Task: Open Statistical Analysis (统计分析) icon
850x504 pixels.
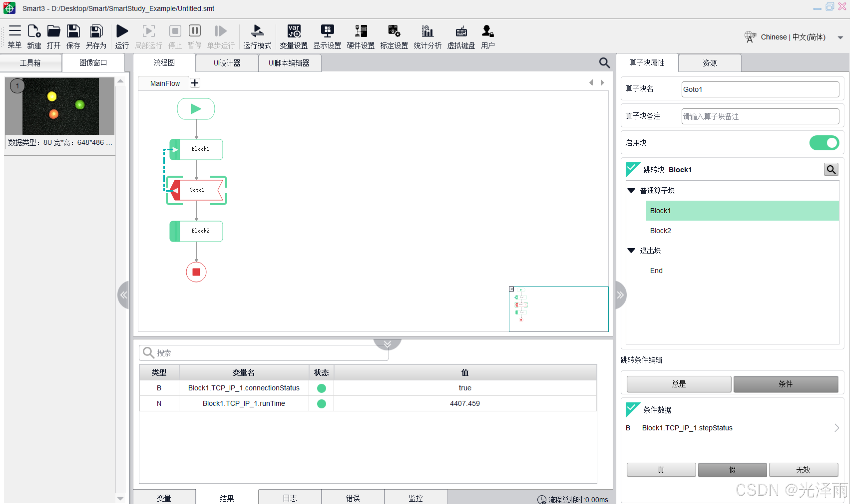Action: tap(427, 32)
